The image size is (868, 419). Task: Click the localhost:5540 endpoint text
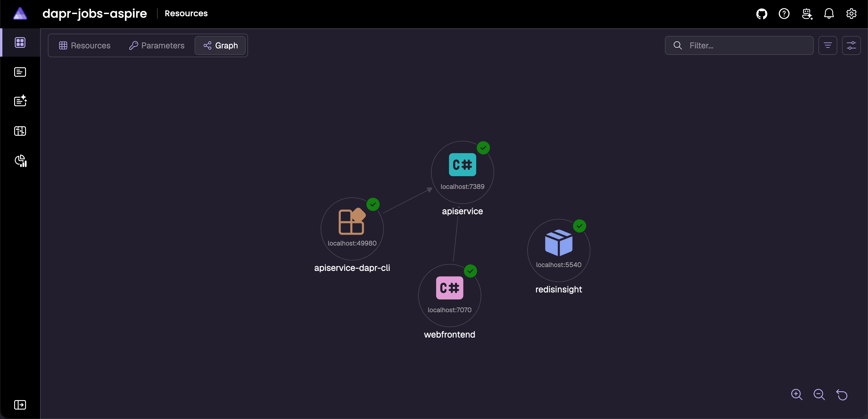pos(559,265)
